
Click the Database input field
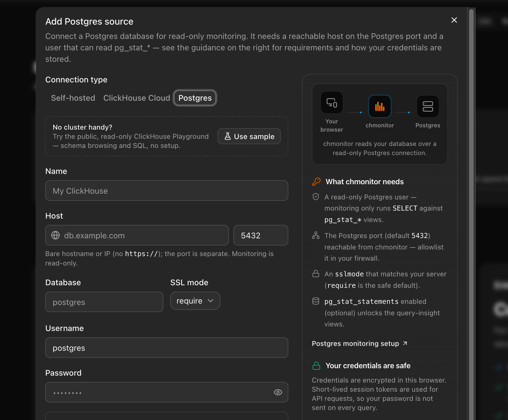click(104, 302)
